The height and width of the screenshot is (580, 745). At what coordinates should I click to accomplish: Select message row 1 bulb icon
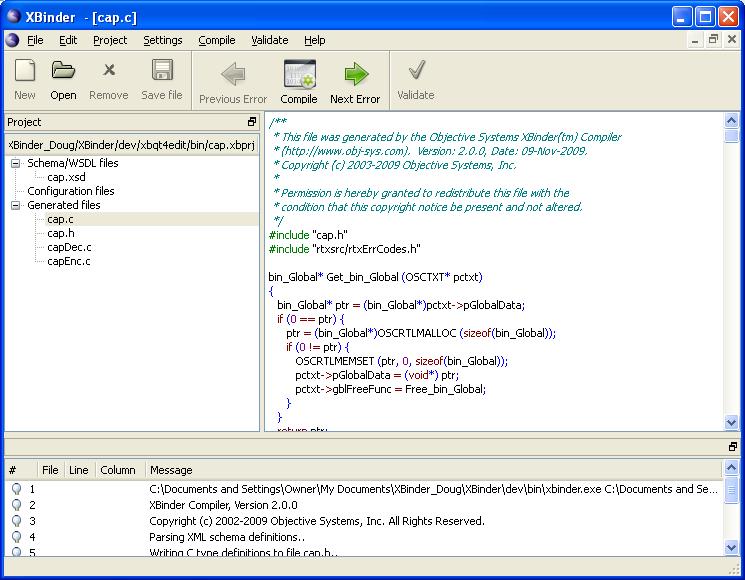point(17,489)
